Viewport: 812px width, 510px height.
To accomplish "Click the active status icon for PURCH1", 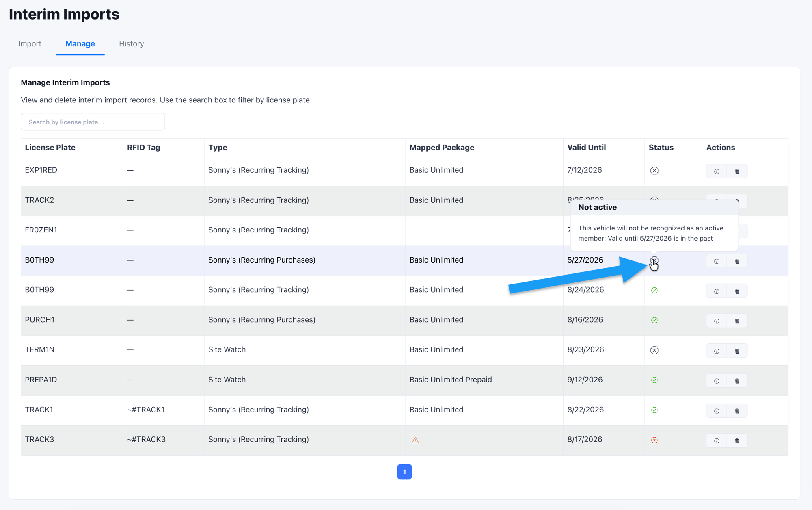I will pyautogui.click(x=654, y=320).
